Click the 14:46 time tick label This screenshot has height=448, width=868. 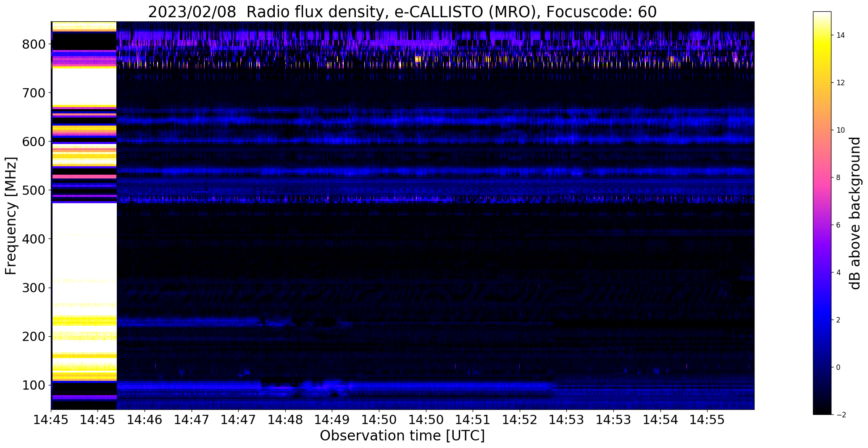click(145, 420)
